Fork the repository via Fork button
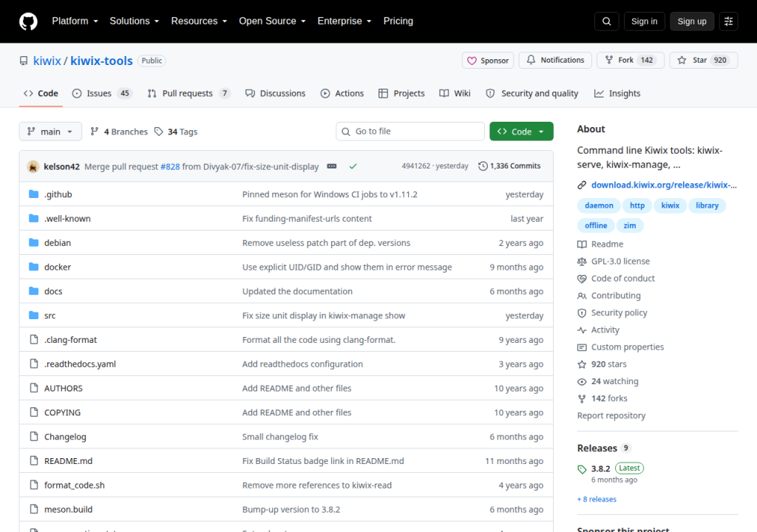This screenshot has height=532, width=757. (x=631, y=61)
